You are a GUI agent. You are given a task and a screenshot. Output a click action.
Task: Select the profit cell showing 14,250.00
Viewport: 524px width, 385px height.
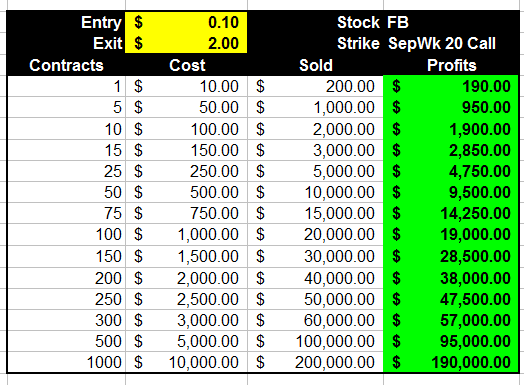pos(451,213)
